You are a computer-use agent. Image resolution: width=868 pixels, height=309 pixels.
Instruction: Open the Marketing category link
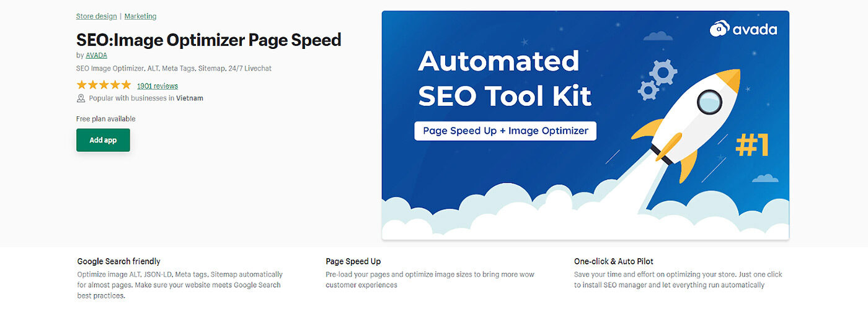coord(140,16)
